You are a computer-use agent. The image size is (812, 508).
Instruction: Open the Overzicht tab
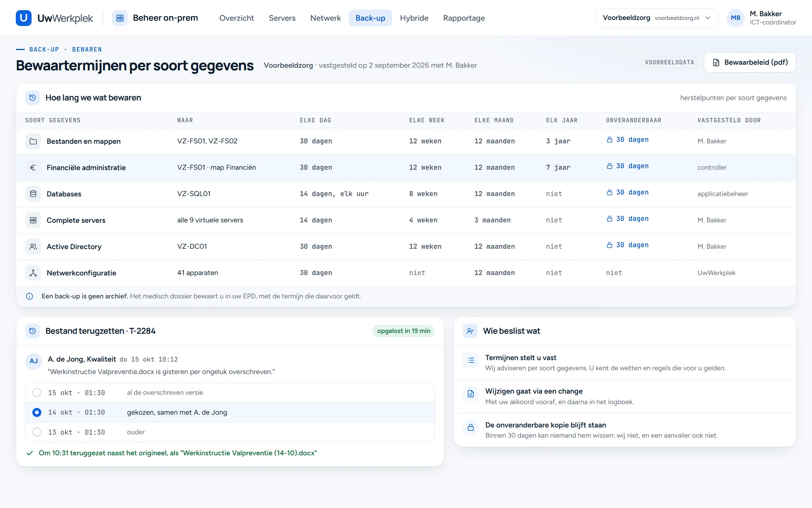[236, 18]
